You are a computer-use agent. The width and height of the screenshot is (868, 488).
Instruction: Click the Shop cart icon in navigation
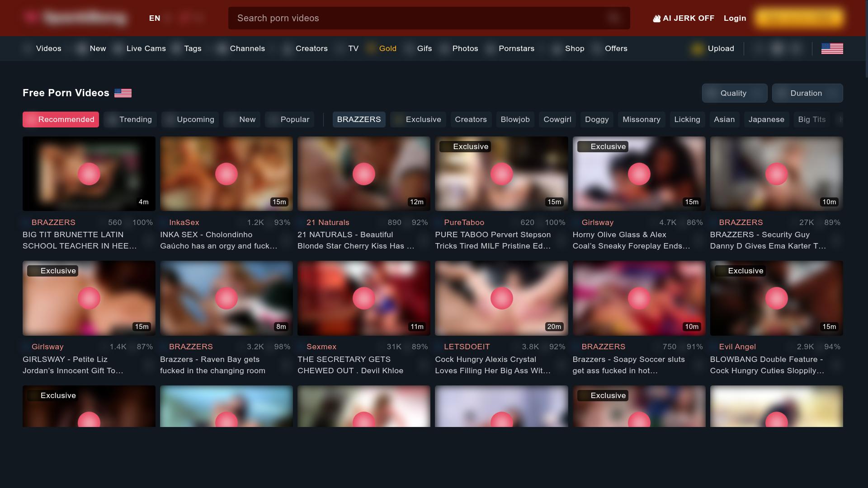[x=557, y=49]
